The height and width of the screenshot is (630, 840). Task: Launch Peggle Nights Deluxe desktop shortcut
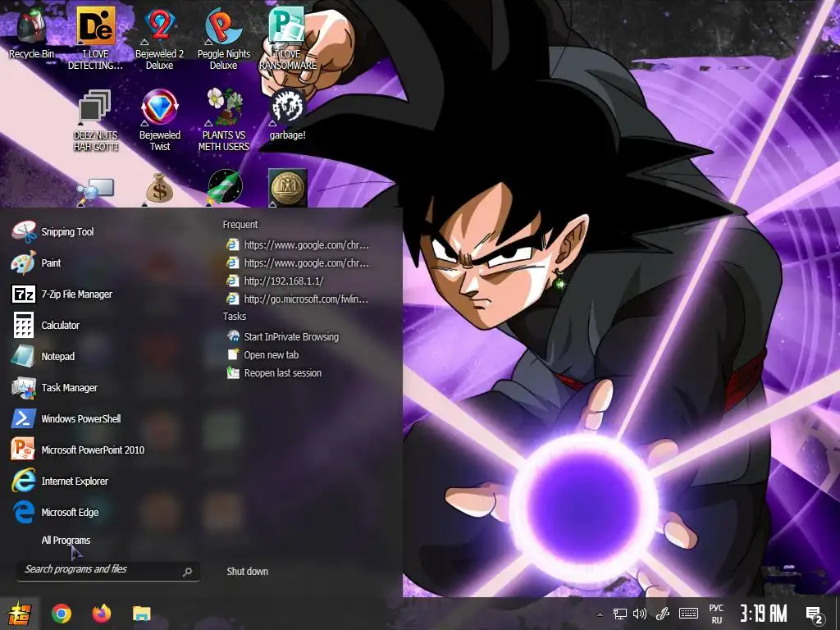point(223,39)
